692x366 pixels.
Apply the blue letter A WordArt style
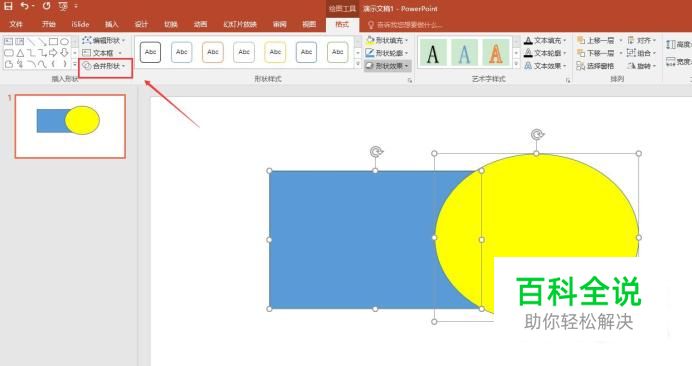tap(464, 53)
